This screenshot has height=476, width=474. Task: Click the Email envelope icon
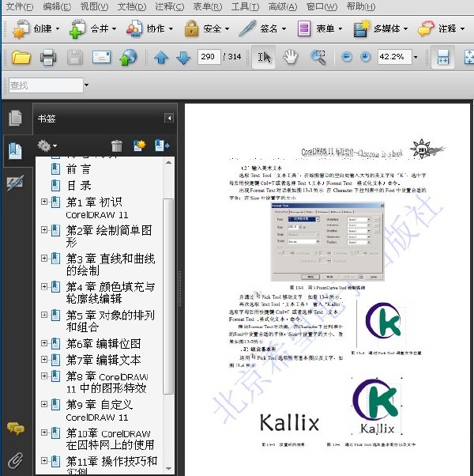click(x=101, y=57)
